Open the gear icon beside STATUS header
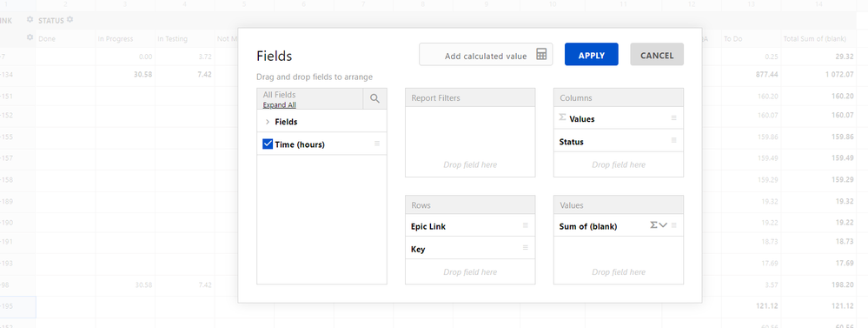 (70, 20)
